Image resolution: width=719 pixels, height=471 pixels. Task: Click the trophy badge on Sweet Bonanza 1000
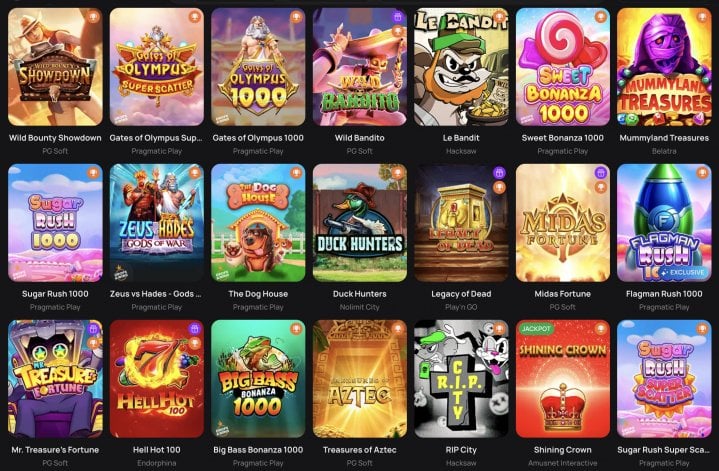pos(601,17)
